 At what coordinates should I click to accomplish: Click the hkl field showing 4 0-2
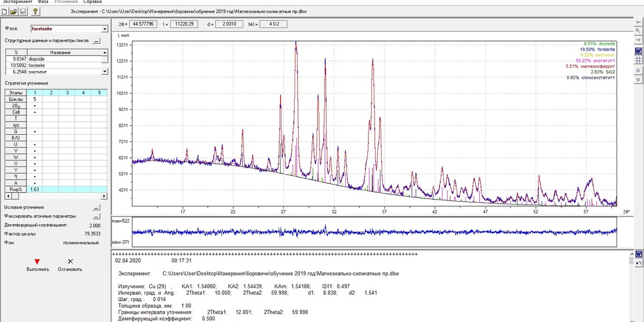tap(273, 24)
